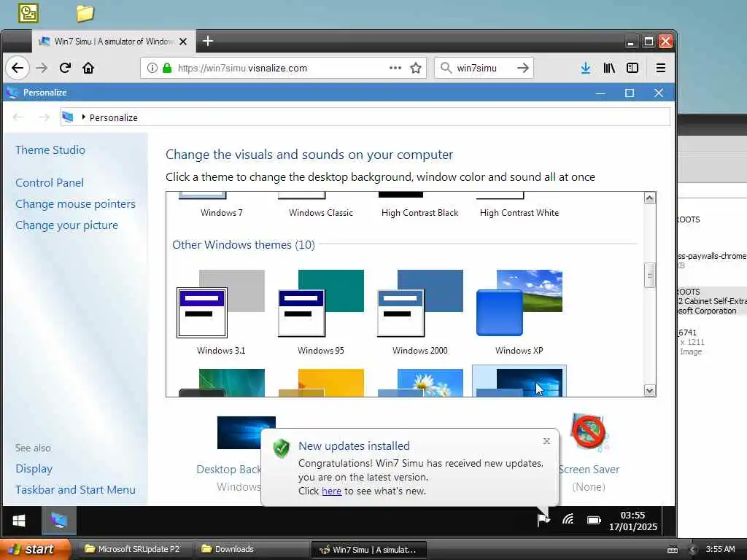Open the Firefox Library icon
This screenshot has width=747, height=560.
[609, 68]
